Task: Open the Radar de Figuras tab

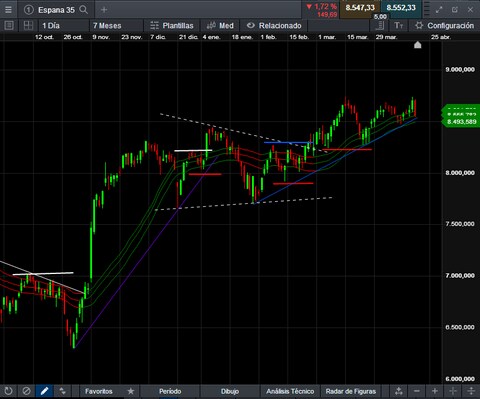Action: pos(351,391)
